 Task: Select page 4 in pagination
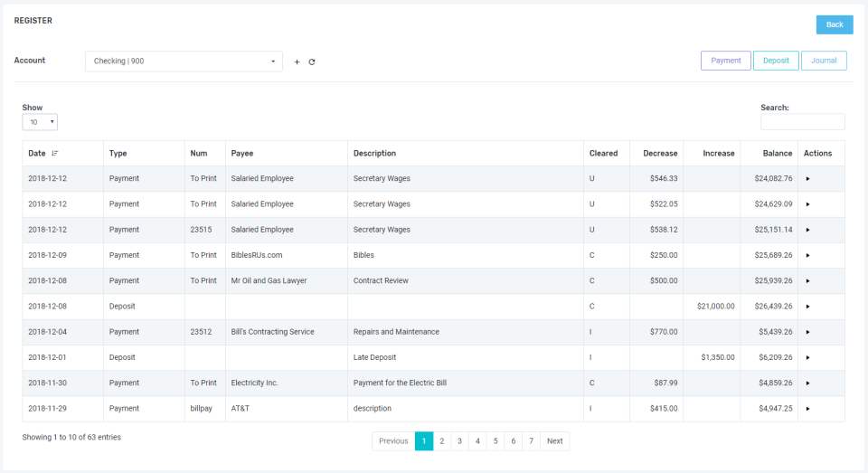tap(477, 440)
